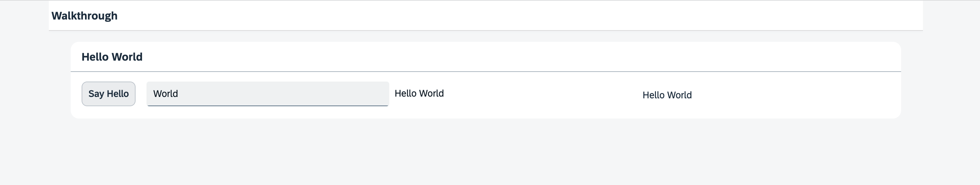Click the Hello World text beside the input
Viewport: 980px width, 185px height.
[419, 94]
